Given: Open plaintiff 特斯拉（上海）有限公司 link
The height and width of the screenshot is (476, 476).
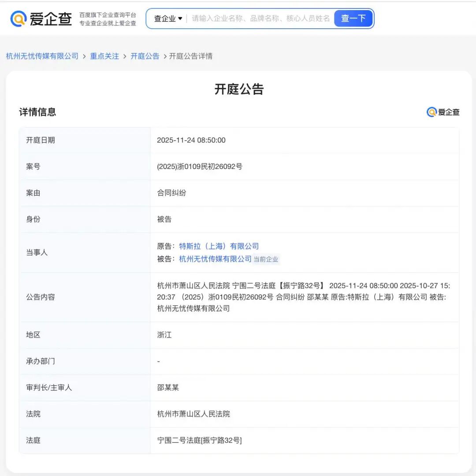Looking at the screenshot, I should click(x=219, y=246).
